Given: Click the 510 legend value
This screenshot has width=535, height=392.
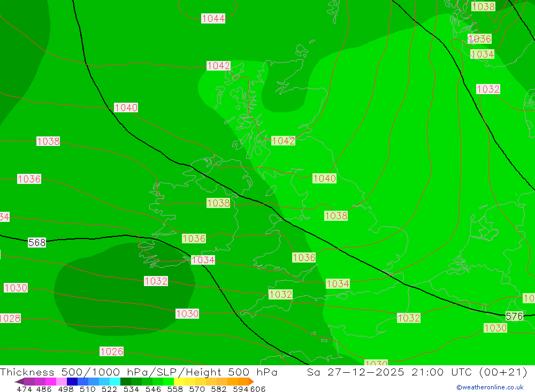Looking at the screenshot, I should point(87,389).
